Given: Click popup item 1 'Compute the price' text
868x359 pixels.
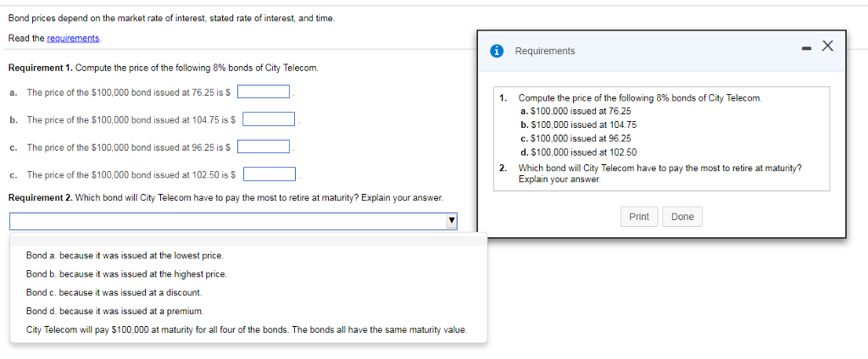Looking at the screenshot, I should click(640, 98).
